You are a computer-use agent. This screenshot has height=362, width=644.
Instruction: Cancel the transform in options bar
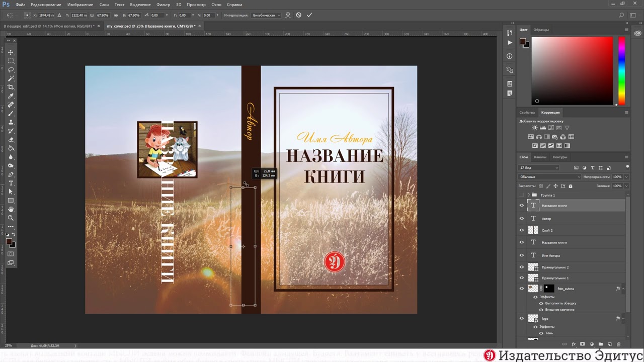(x=298, y=15)
